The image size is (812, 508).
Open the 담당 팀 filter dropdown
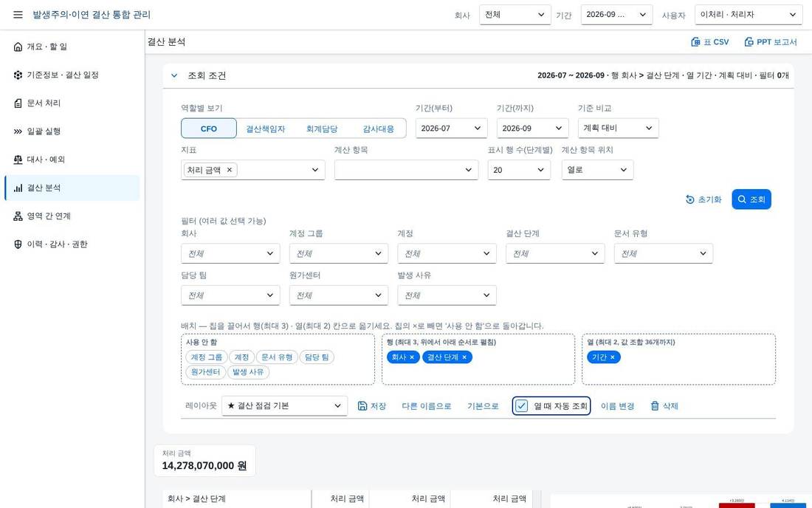click(230, 295)
